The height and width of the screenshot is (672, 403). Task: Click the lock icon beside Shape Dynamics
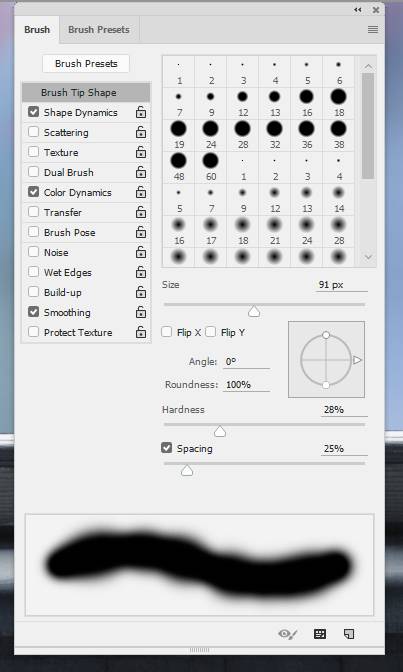(141, 113)
